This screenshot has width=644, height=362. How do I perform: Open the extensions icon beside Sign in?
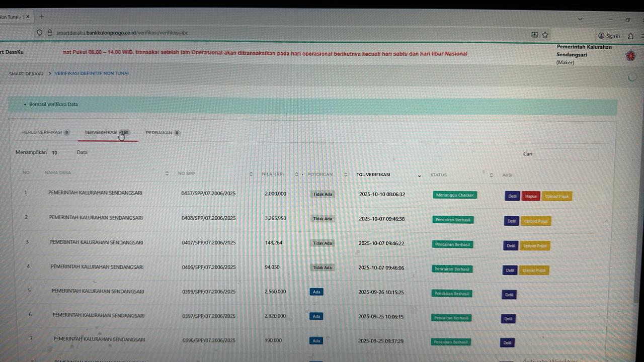coord(630,36)
